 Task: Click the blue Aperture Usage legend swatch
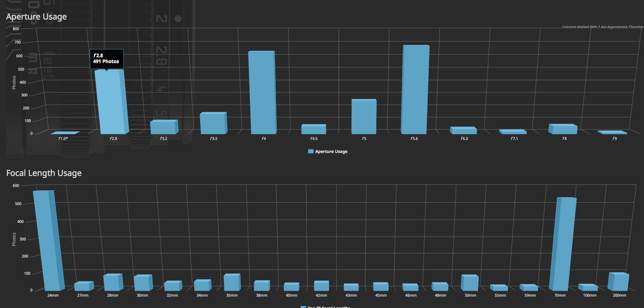point(311,152)
